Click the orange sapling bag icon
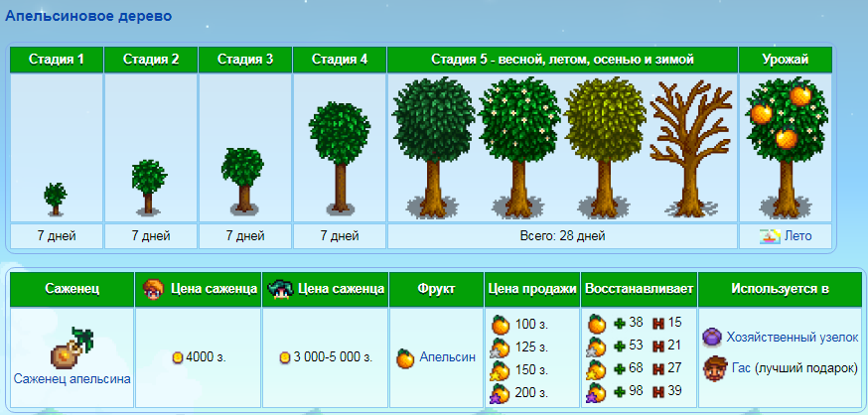The height and width of the screenshot is (415, 868). click(72, 347)
